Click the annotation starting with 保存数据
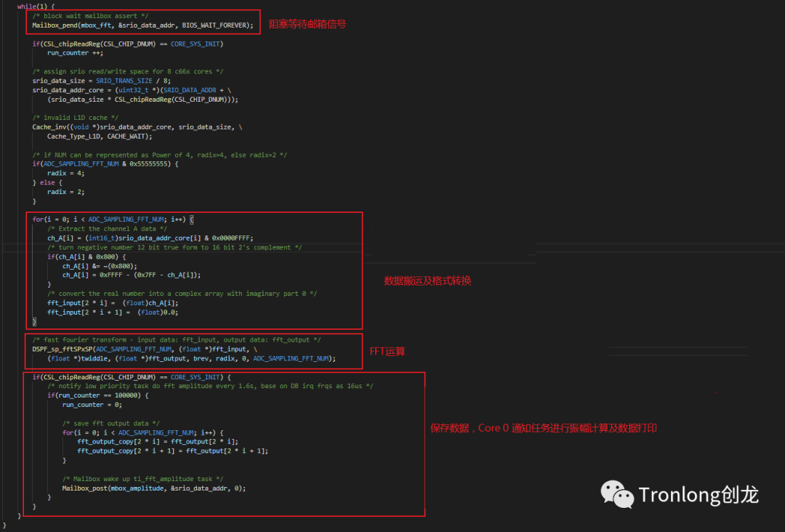This screenshot has width=785, height=532. [x=544, y=428]
